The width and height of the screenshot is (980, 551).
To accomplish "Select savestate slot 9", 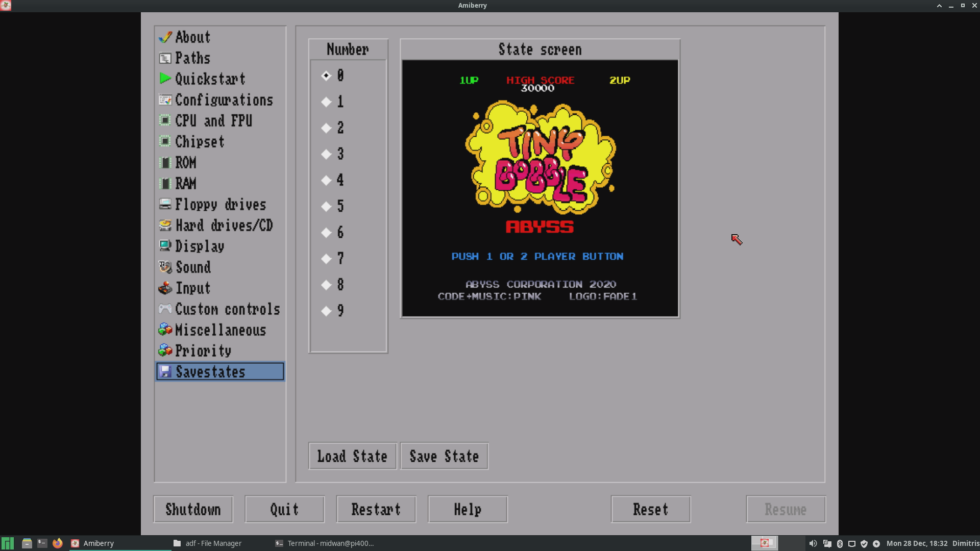I will pyautogui.click(x=326, y=311).
